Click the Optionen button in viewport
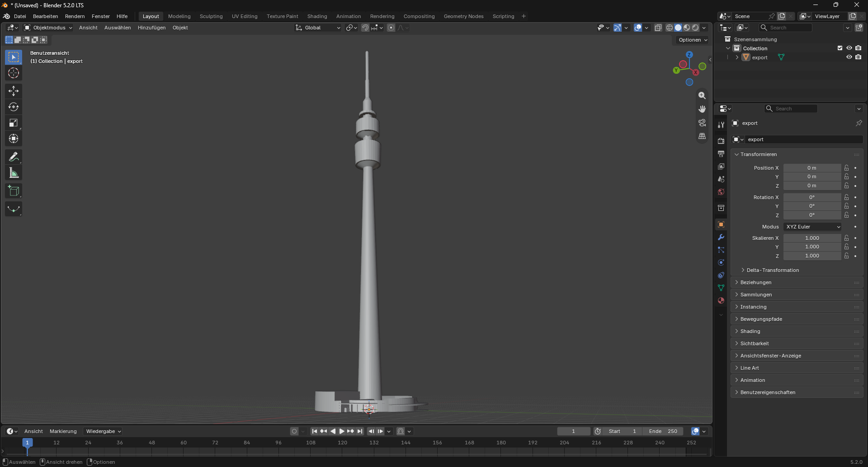Screen dimensions: 868x467 pos(693,40)
